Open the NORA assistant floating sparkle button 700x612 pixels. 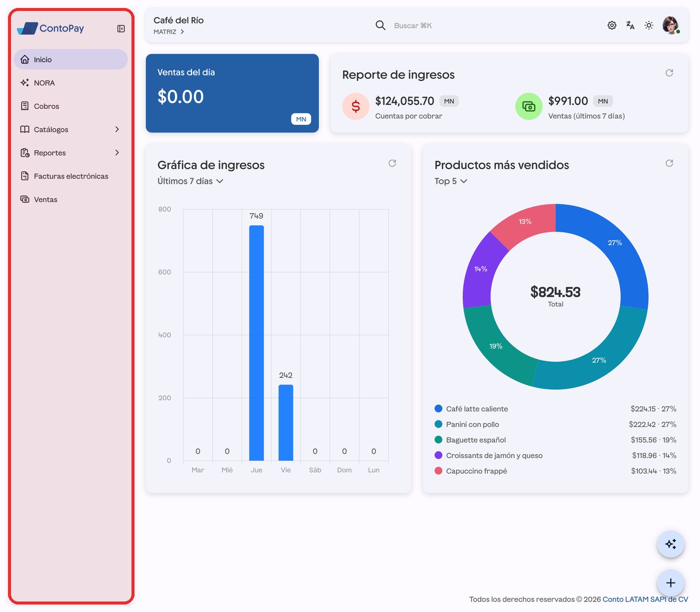pyautogui.click(x=670, y=544)
